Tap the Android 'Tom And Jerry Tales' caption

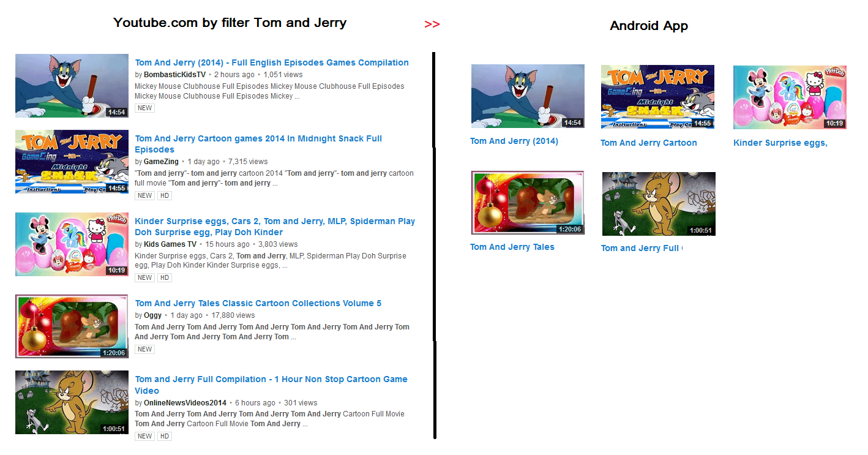coord(512,247)
